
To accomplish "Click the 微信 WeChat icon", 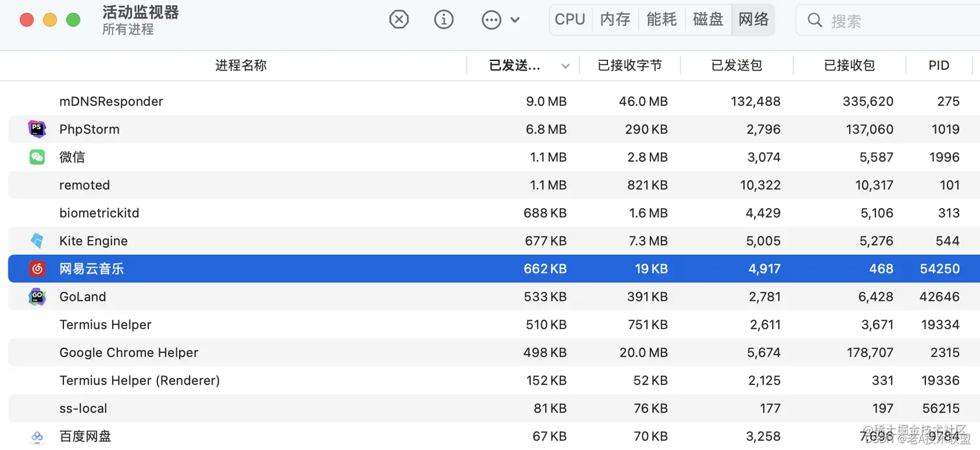I will pyautogui.click(x=38, y=157).
